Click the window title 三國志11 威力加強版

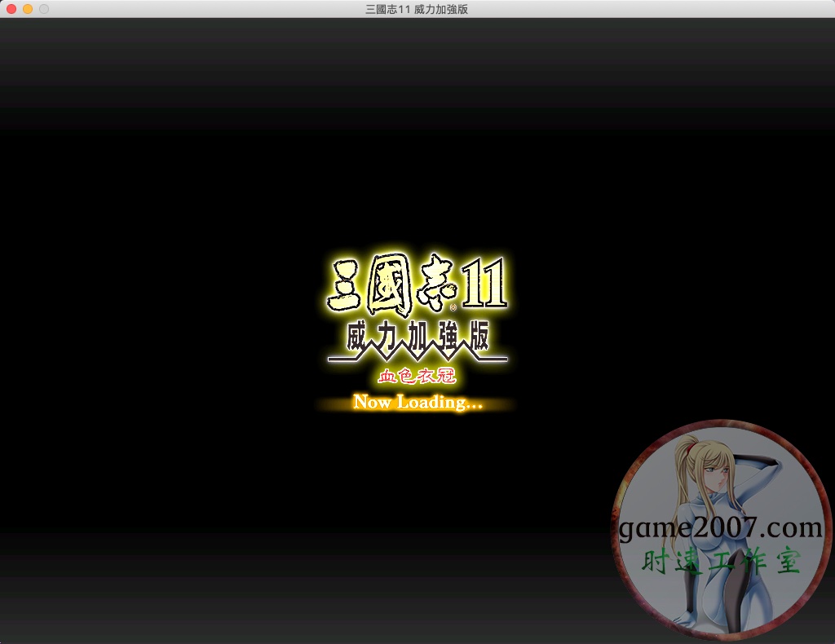[x=417, y=9]
